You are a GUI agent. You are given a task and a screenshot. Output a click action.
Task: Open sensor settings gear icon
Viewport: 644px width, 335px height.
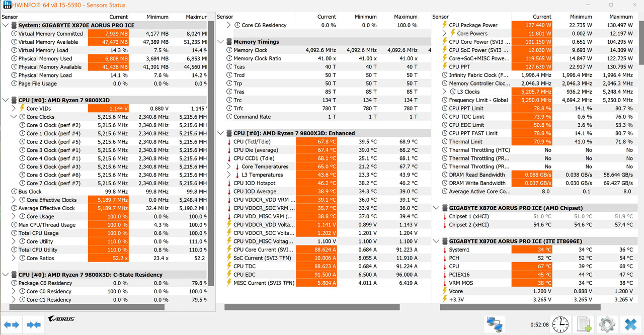point(607,324)
